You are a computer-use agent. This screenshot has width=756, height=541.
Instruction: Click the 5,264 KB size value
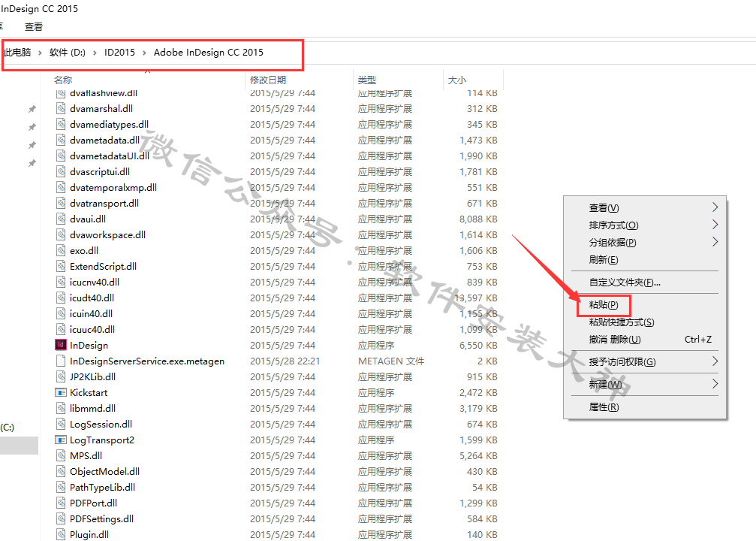click(478, 455)
